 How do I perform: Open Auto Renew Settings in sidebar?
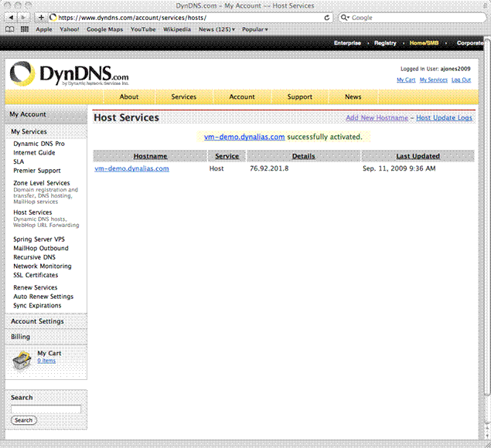click(x=43, y=297)
